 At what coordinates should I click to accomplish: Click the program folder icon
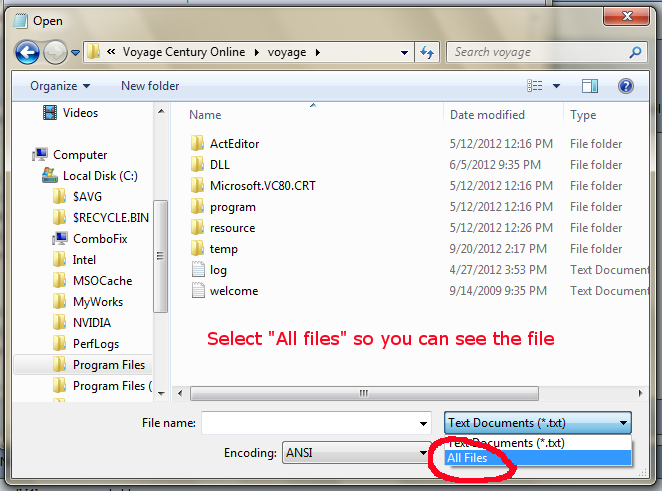click(197, 207)
